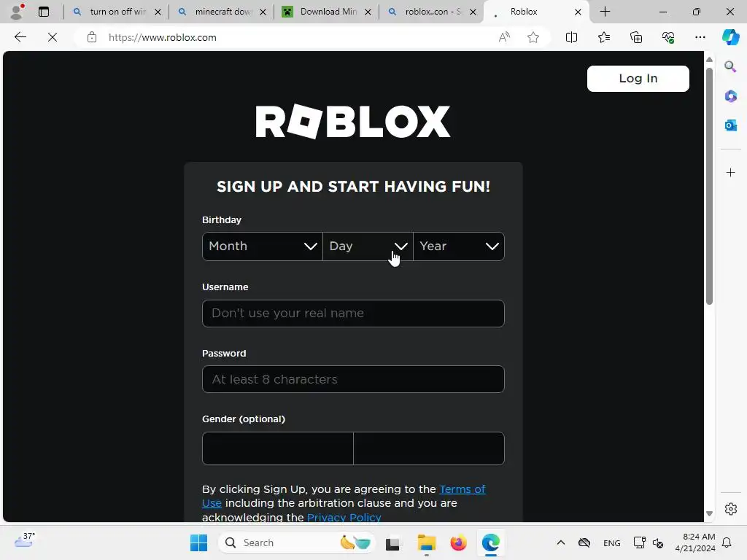Image resolution: width=747 pixels, height=560 pixels.
Task: Click the Roblox logo
Action: [x=353, y=122]
